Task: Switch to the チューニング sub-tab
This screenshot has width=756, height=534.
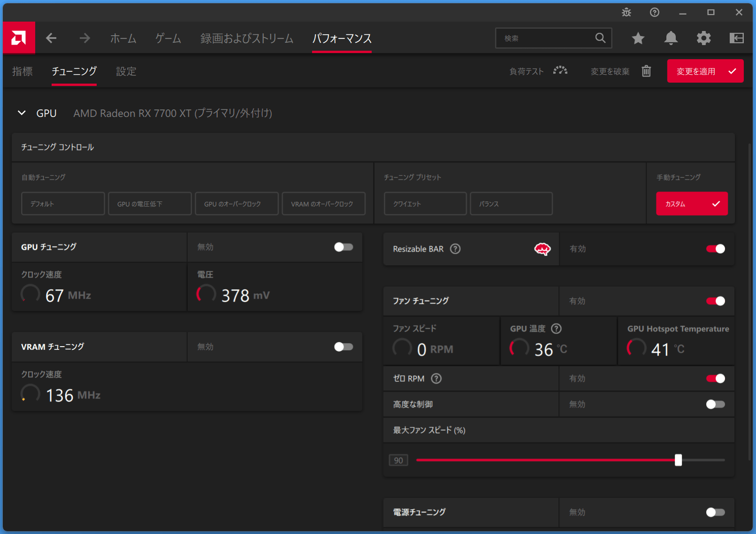Action: point(74,71)
